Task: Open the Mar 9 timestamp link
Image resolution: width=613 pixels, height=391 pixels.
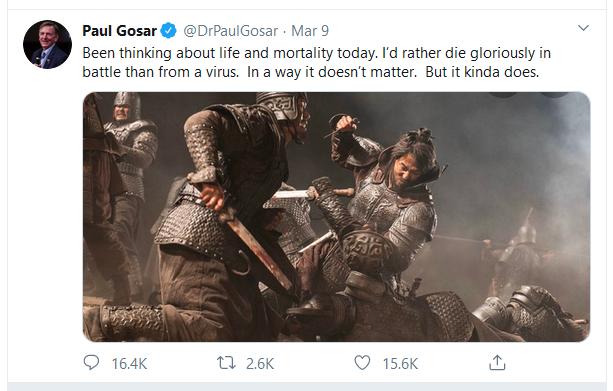Action: coord(310,31)
